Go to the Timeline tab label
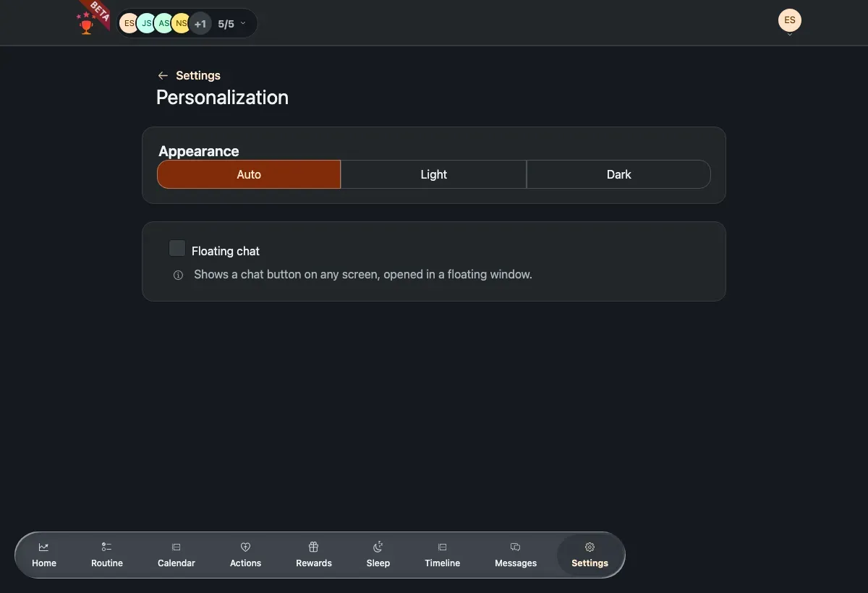 (443, 563)
